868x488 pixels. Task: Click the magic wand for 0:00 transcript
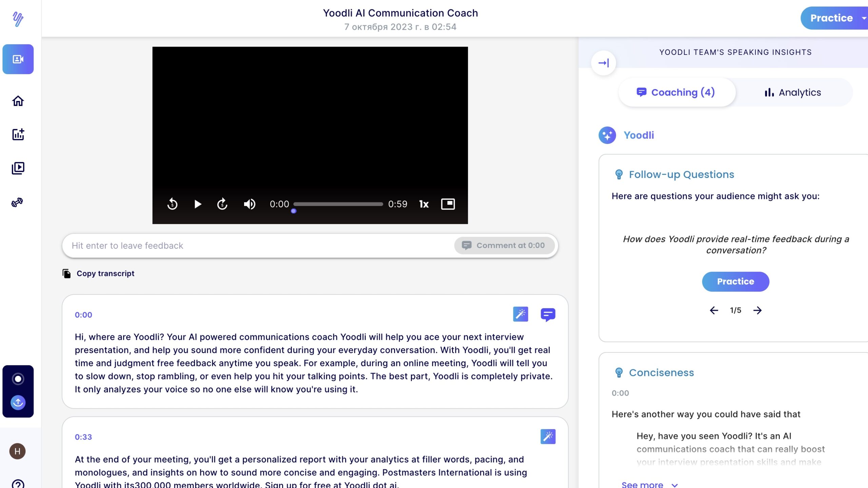[520, 314]
